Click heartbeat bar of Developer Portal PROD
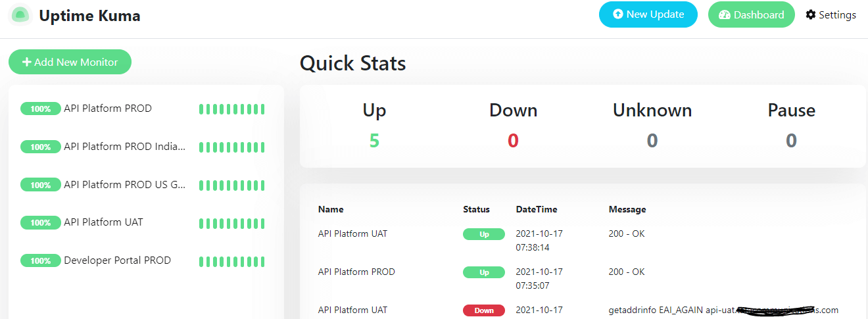 pos(231,261)
